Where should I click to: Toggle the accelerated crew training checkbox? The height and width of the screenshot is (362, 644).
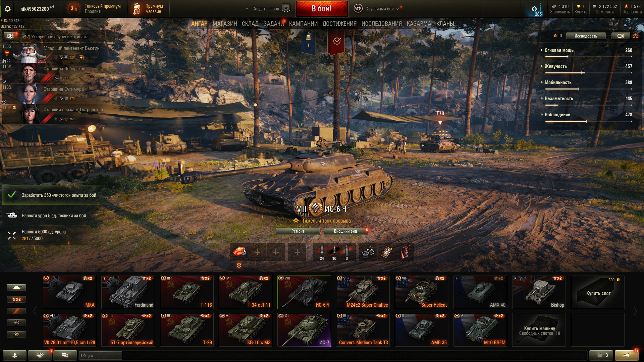[x=28, y=37]
